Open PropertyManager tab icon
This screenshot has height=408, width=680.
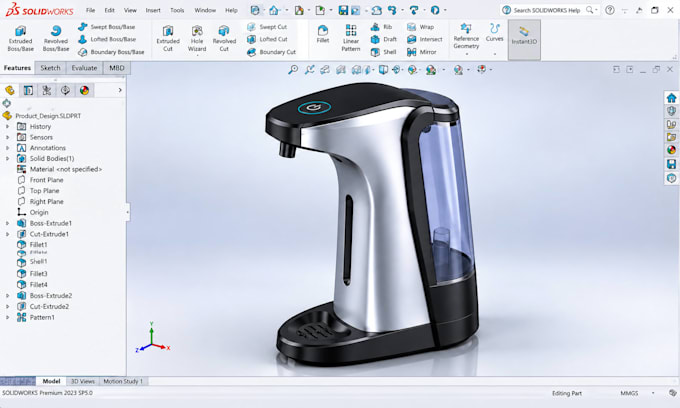click(28, 90)
